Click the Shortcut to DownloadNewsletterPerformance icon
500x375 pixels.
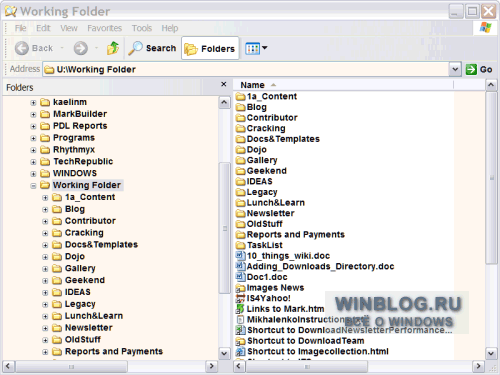[240, 330]
